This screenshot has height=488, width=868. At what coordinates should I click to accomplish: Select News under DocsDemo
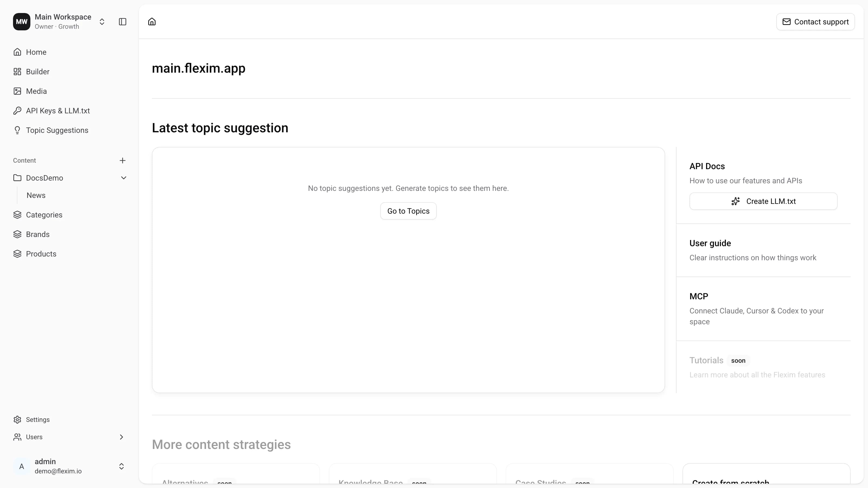coord(36,195)
